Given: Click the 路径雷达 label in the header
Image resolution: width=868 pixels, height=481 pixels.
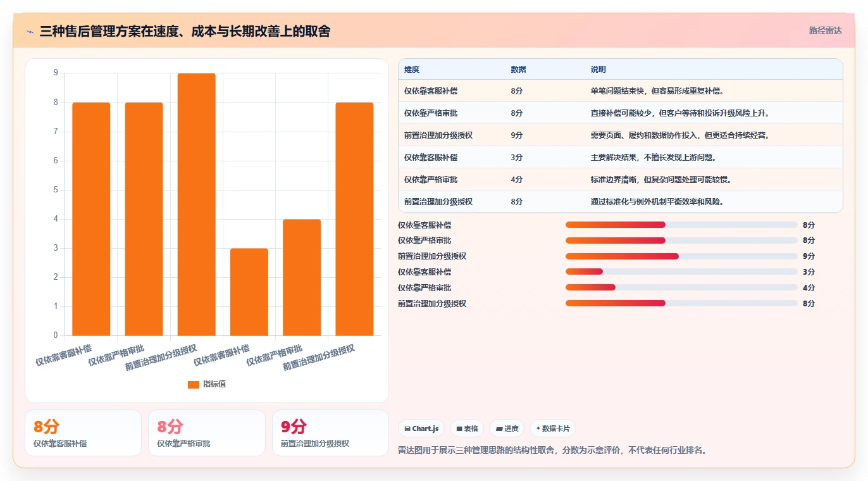Looking at the screenshot, I should pyautogui.click(x=826, y=30).
